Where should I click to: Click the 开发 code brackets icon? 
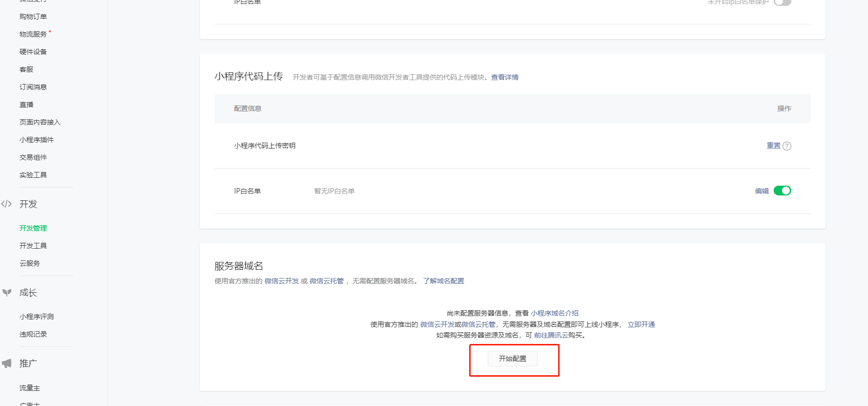6,204
